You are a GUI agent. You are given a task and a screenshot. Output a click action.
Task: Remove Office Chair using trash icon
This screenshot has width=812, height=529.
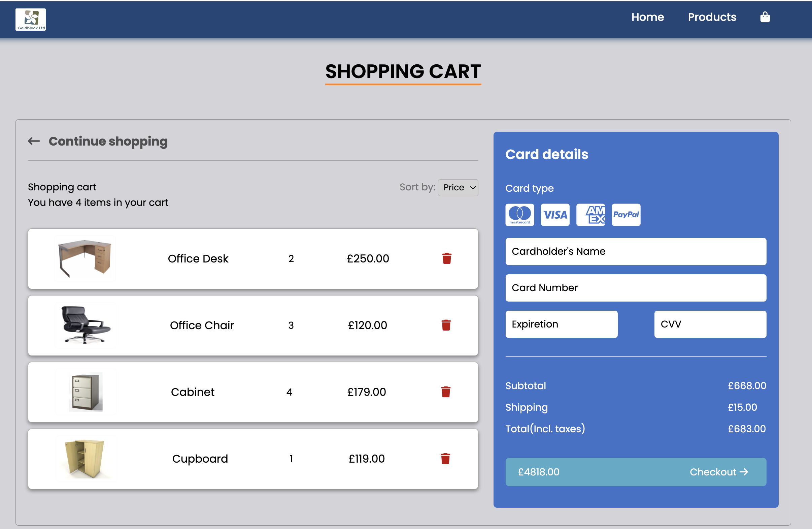(446, 325)
